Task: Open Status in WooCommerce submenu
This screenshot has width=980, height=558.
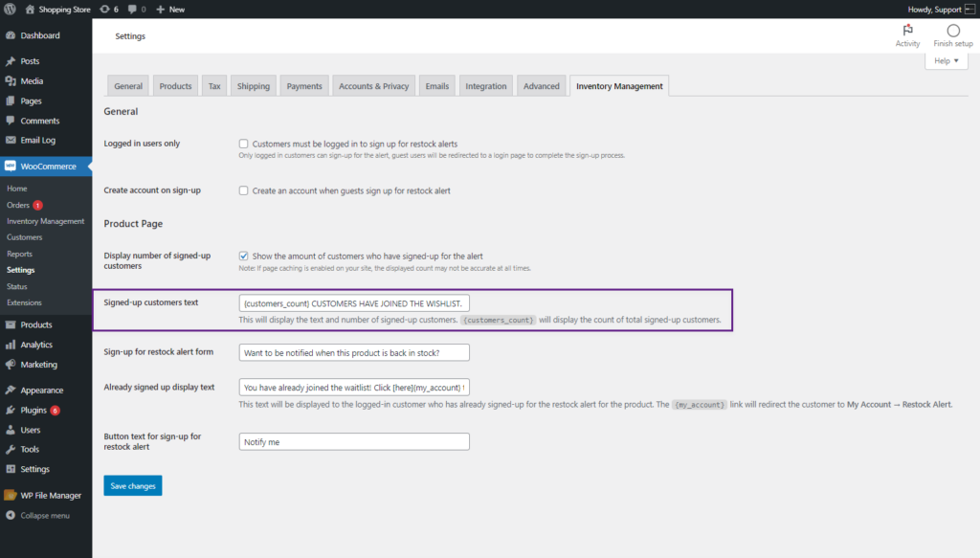Action: (x=17, y=286)
